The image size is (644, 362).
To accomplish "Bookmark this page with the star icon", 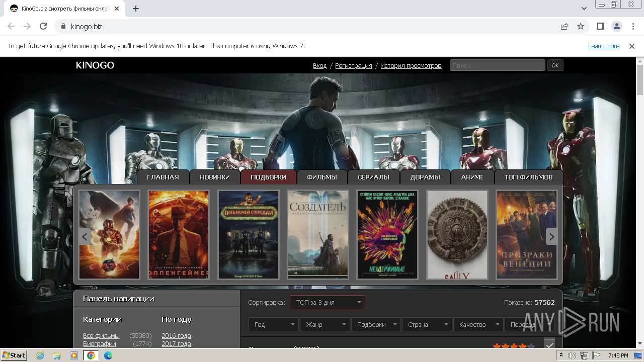I will point(581,26).
